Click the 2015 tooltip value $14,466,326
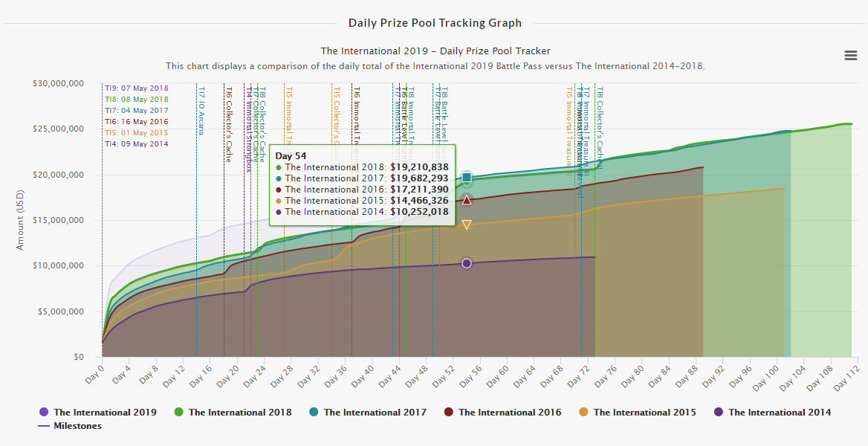 [420, 200]
